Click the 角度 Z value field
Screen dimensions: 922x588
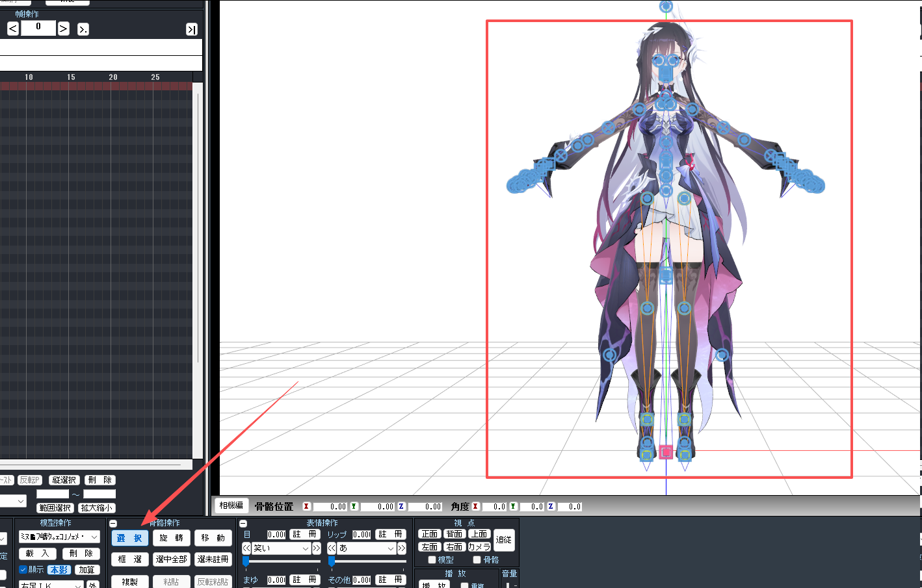click(570, 507)
